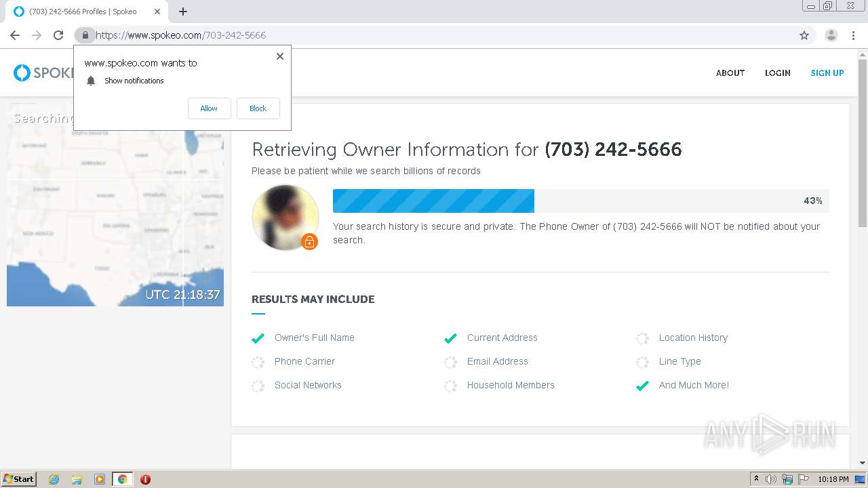Click the Line Type label

(680, 361)
